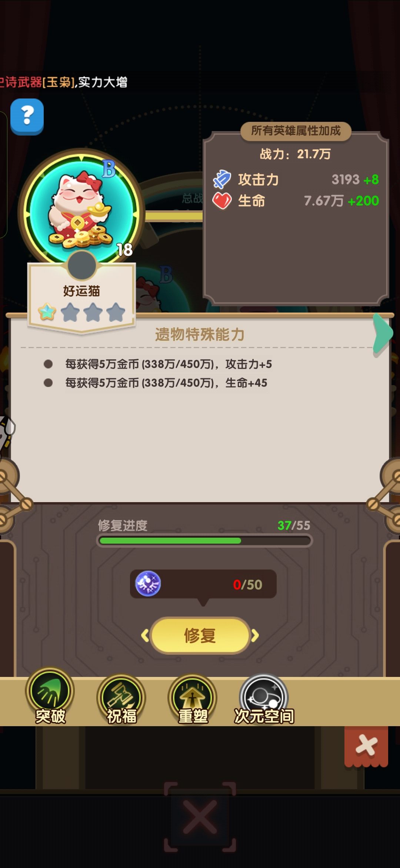Open the blue question mark help
The width and height of the screenshot is (400, 868).
point(27,116)
